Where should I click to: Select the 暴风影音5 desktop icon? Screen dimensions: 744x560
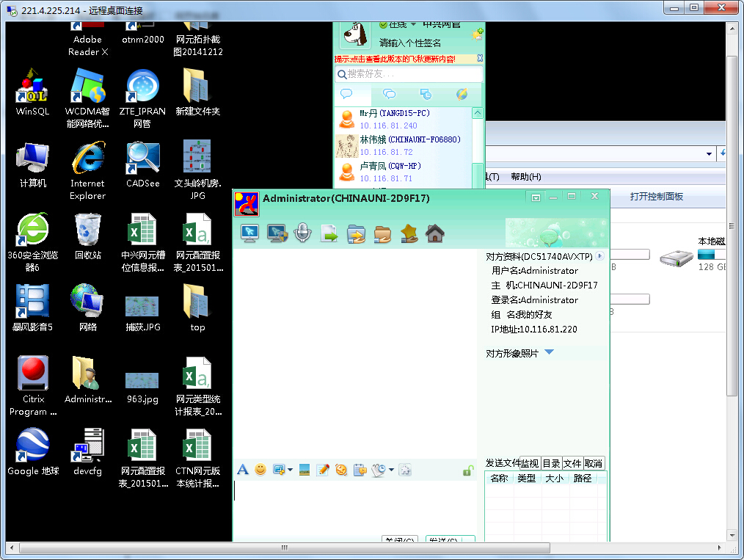coord(32,308)
